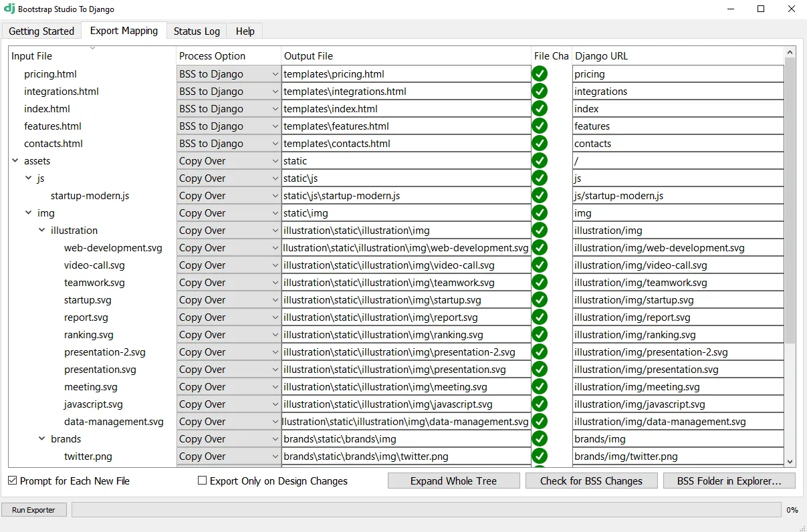This screenshot has width=807, height=532.
Task: Click the green check icon for pricing.html
Action: (540, 74)
